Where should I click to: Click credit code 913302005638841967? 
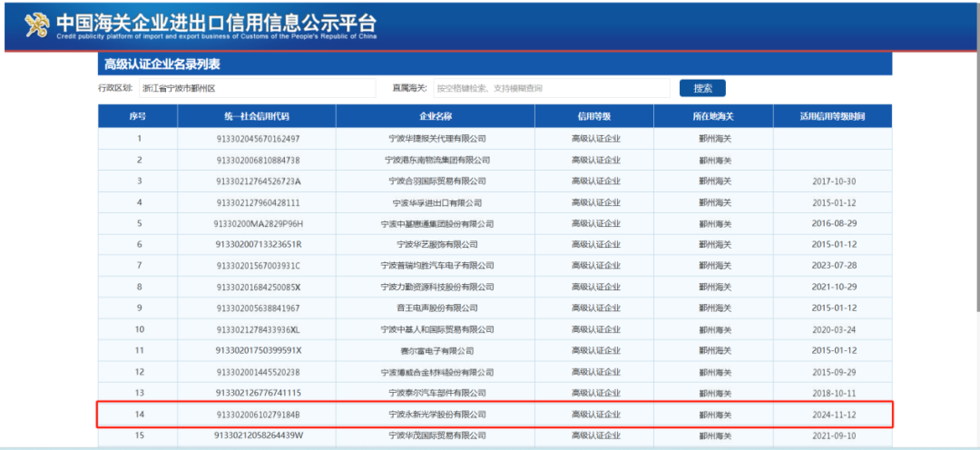pos(258,308)
